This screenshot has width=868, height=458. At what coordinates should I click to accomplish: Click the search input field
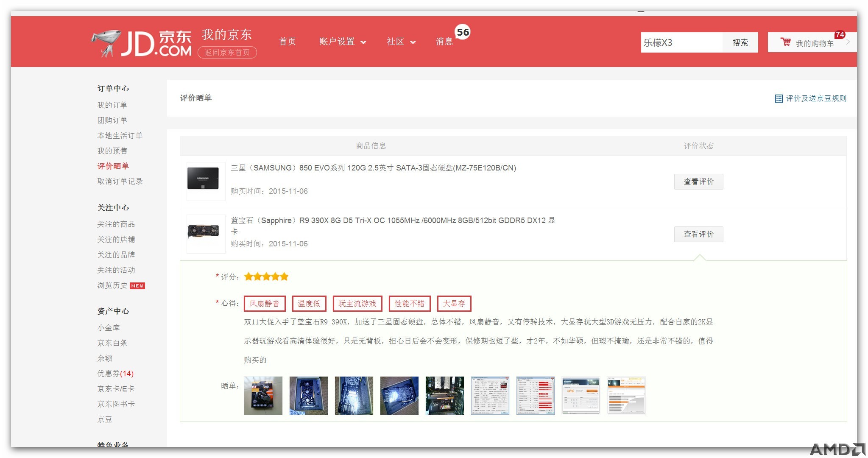click(x=682, y=42)
